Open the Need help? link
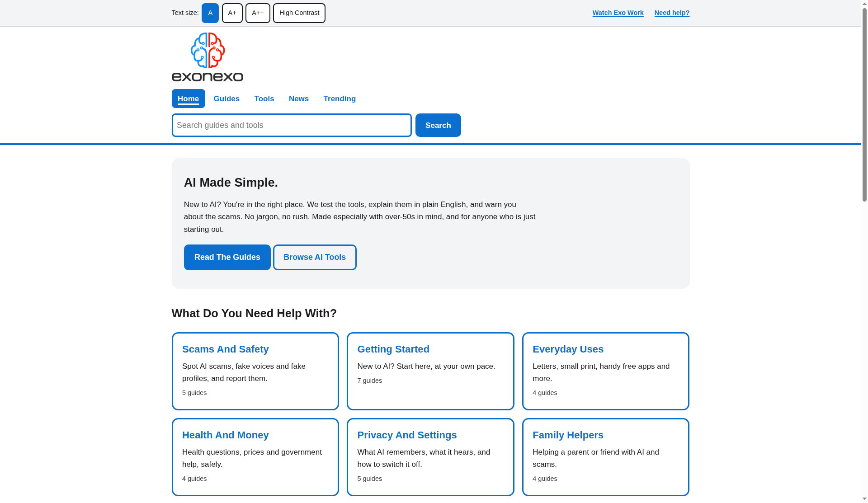This screenshot has height=503, width=868. (x=672, y=13)
